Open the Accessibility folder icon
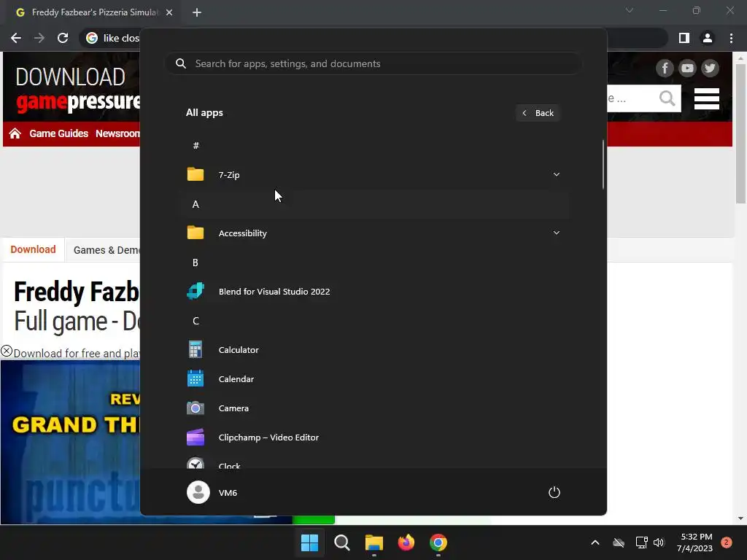The width and height of the screenshot is (747, 560). [x=196, y=233]
